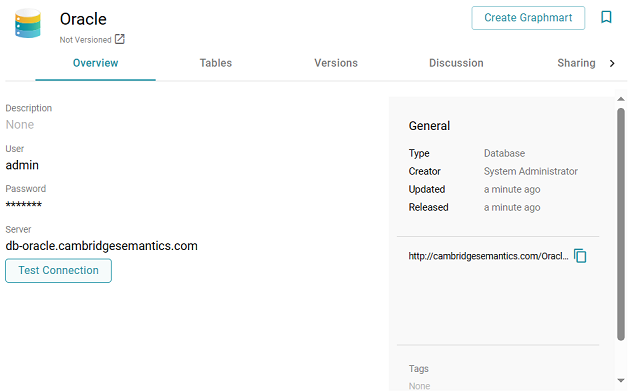630x392 pixels.
Task: Copy the cambridgesemantics.com URI to clipboard
Action: point(580,256)
